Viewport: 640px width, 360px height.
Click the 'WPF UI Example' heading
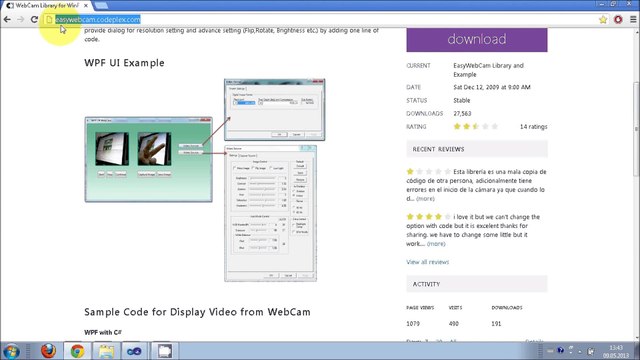point(124,63)
